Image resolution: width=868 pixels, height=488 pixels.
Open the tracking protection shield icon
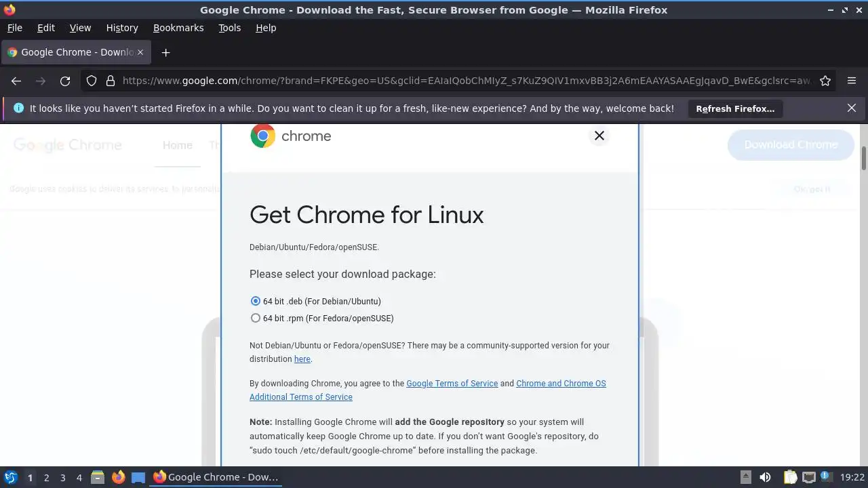(x=92, y=81)
